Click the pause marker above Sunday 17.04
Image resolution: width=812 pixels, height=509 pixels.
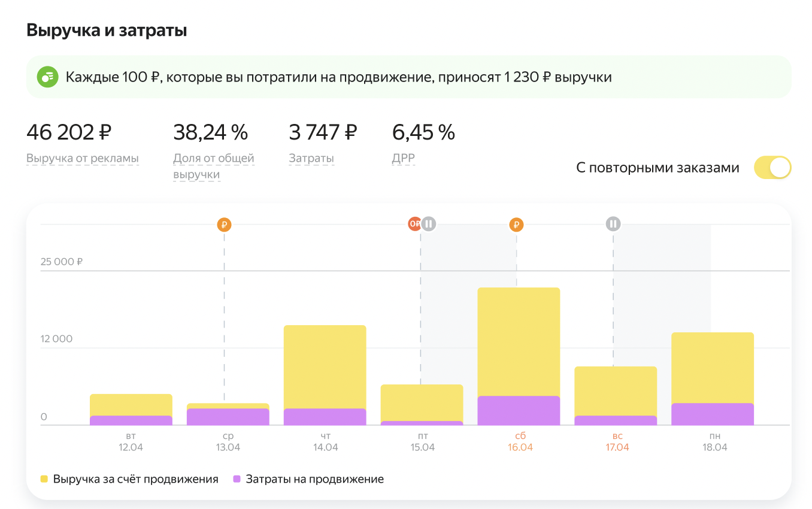[x=613, y=224]
